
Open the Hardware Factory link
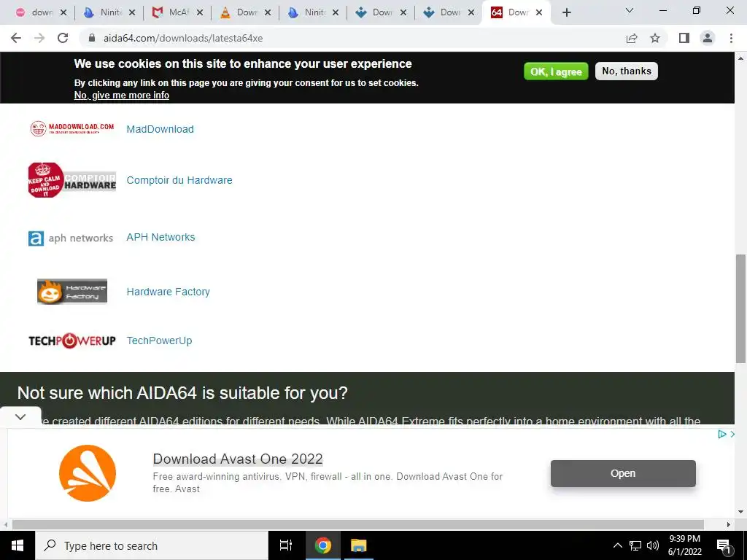click(x=169, y=292)
